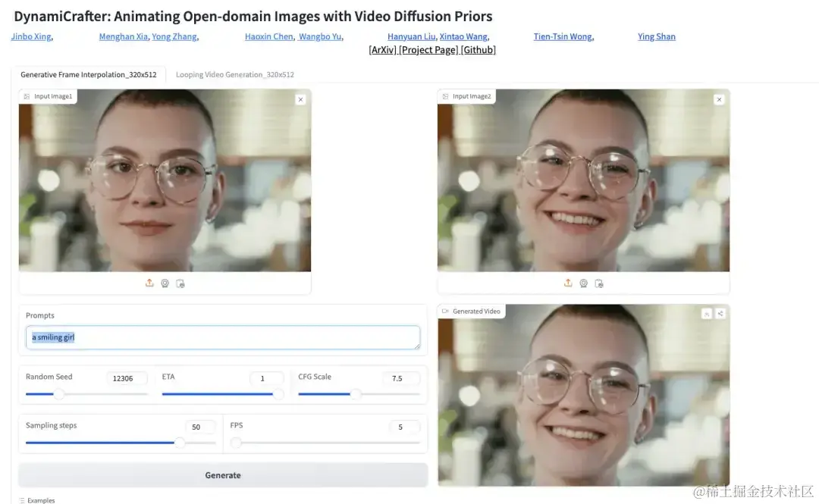Click webcam icon under Input Image2
Viewport: 819px width, 504px height.
point(584,283)
